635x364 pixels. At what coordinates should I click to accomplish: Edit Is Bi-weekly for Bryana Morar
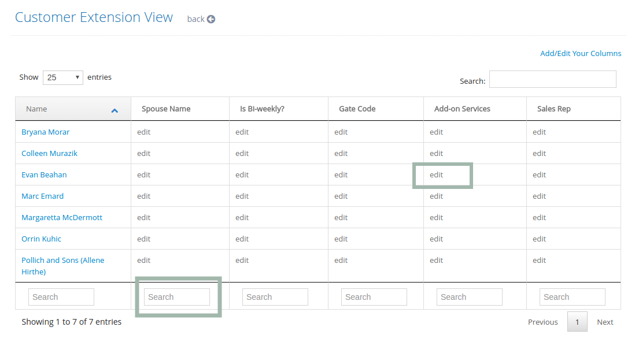[242, 132]
